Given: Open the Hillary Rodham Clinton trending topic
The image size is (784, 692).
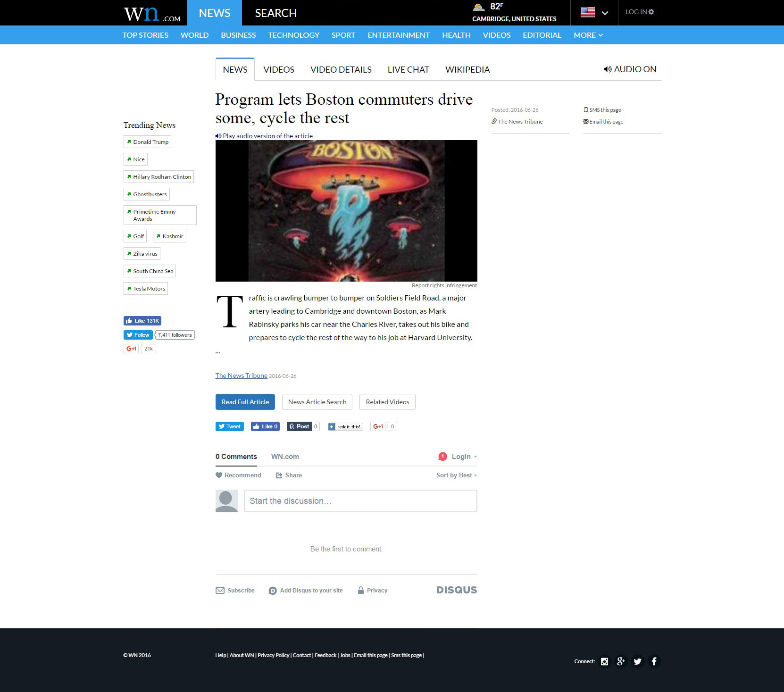Looking at the screenshot, I should pos(158,177).
